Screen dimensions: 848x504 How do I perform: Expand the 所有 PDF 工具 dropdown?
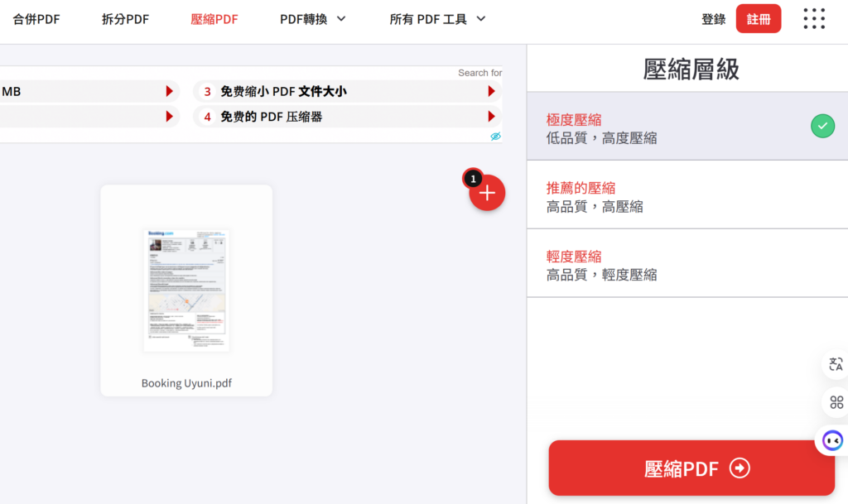[x=437, y=19]
